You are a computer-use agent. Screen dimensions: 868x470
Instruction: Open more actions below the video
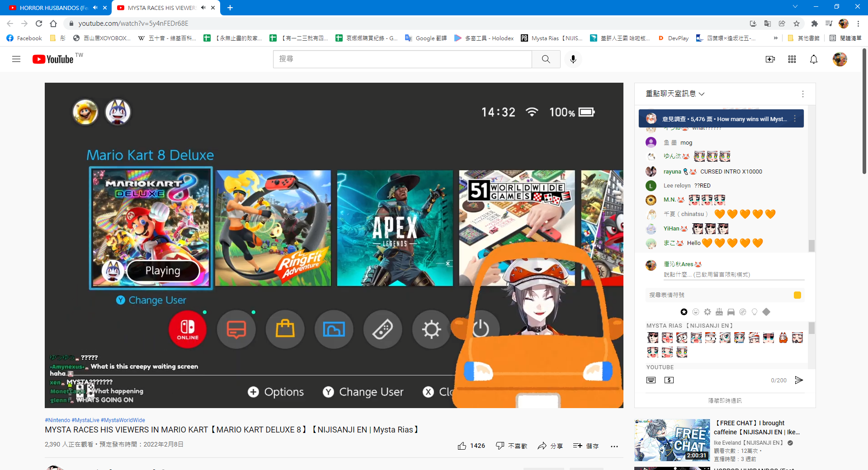pyautogui.click(x=614, y=446)
